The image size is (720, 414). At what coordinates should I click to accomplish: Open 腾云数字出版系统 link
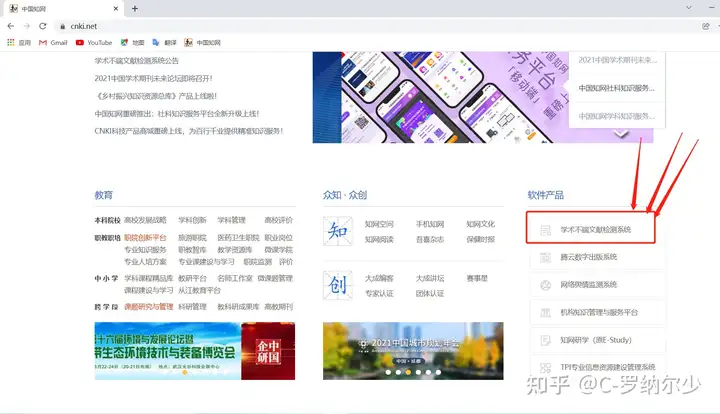[589, 257]
